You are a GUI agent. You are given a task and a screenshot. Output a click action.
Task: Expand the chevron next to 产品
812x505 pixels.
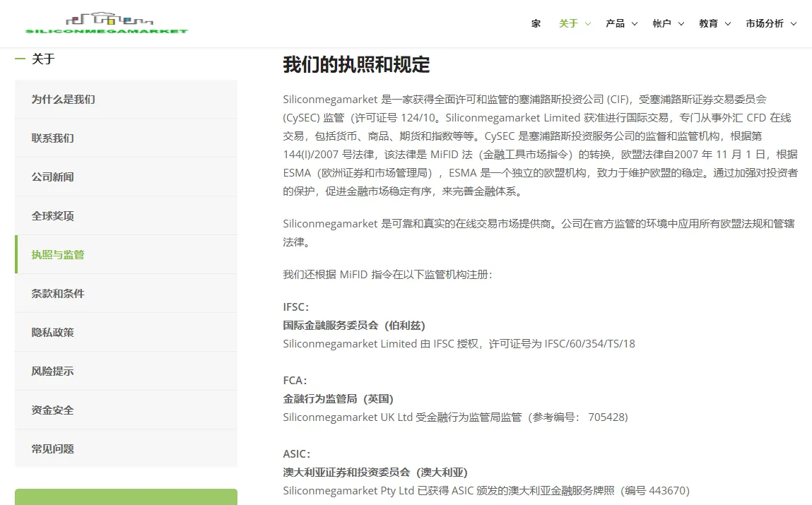click(635, 24)
